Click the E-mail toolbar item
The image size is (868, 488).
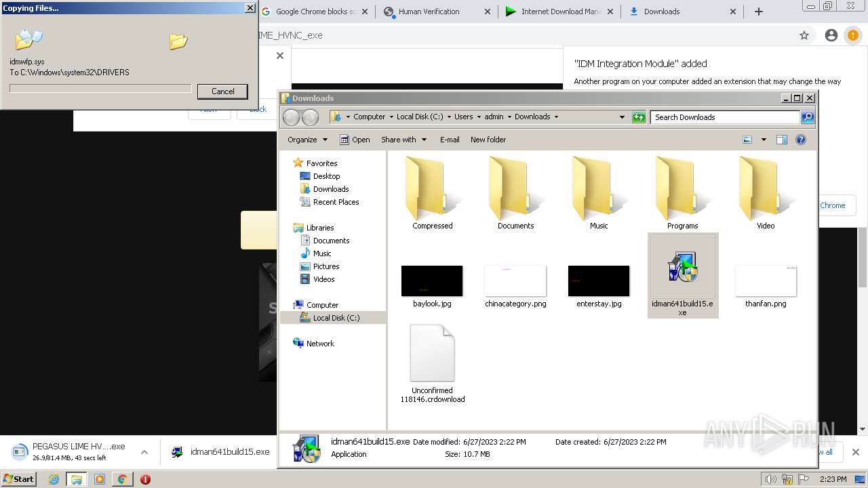click(x=449, y=140)
